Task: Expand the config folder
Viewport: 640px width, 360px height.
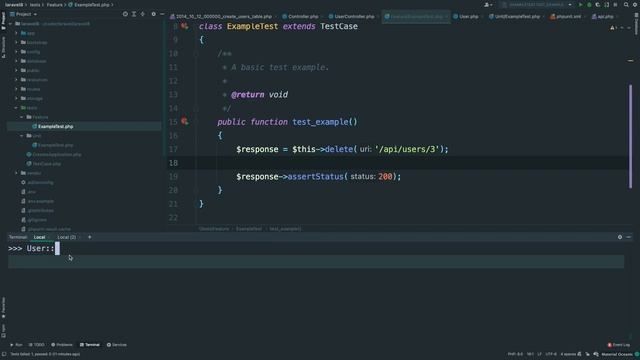Action: tap(16, 52)
